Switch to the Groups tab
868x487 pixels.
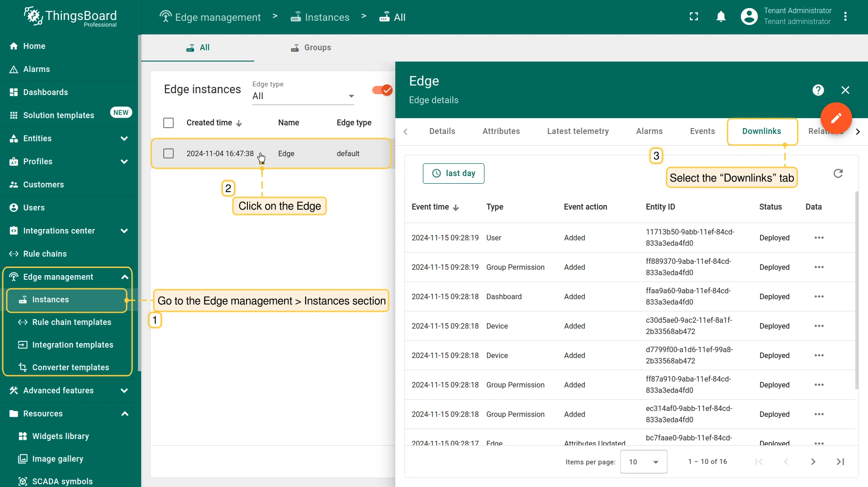[x=311, y=48]
